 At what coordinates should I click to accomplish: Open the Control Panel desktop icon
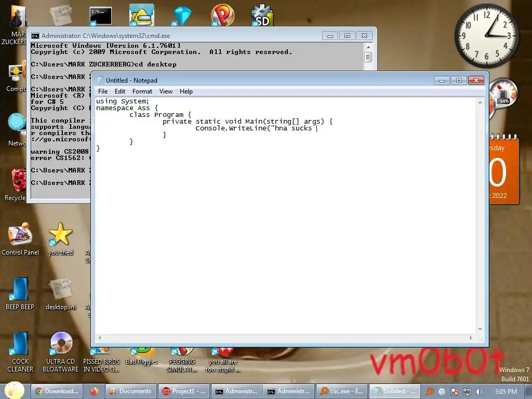coord(20,234)
